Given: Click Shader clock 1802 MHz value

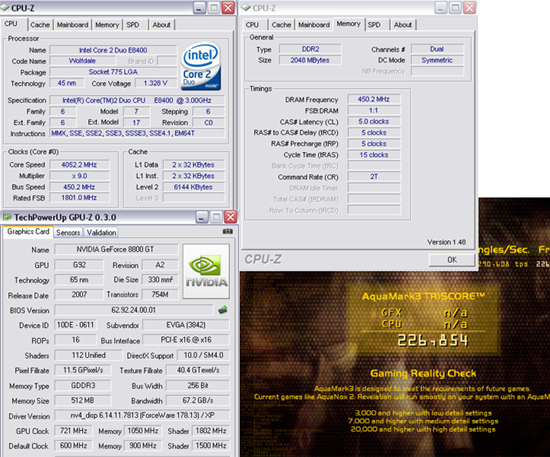Looking at the screenshot, I should click(211, 431).
